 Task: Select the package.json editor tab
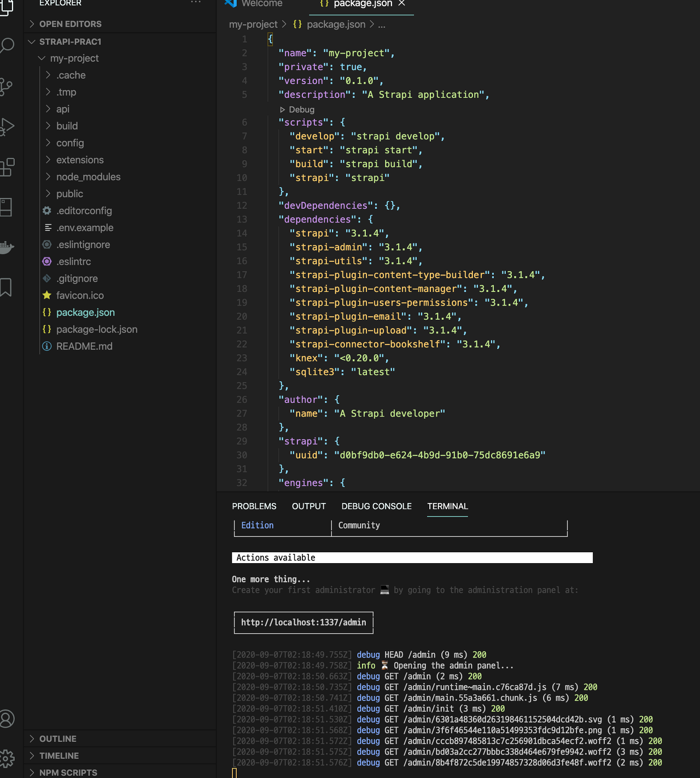click(x=363, y=3)
